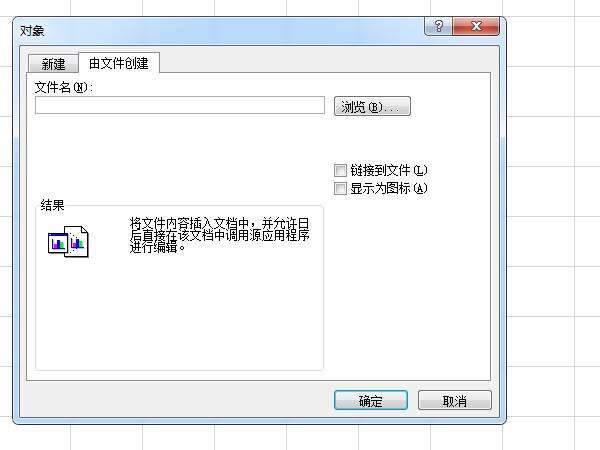The image size is (600, 450).
Task: Click empty area inside the 结果 box
Action: [x=180, y=314]
